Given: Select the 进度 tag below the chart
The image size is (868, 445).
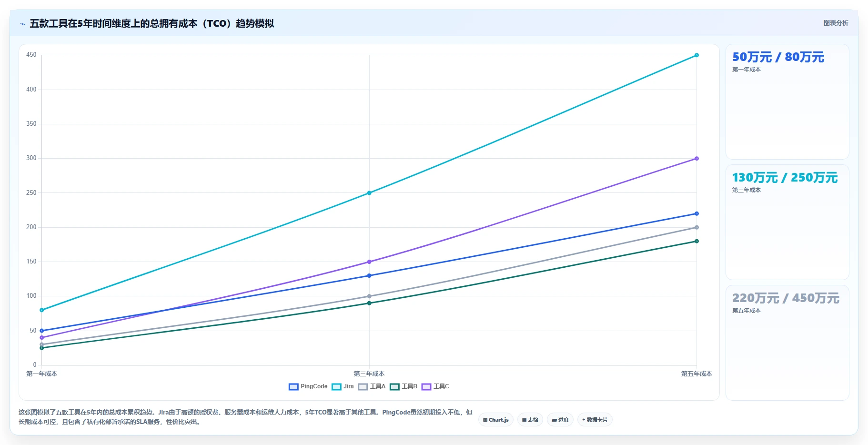Looking at the screenshot, I should (560, 420).
